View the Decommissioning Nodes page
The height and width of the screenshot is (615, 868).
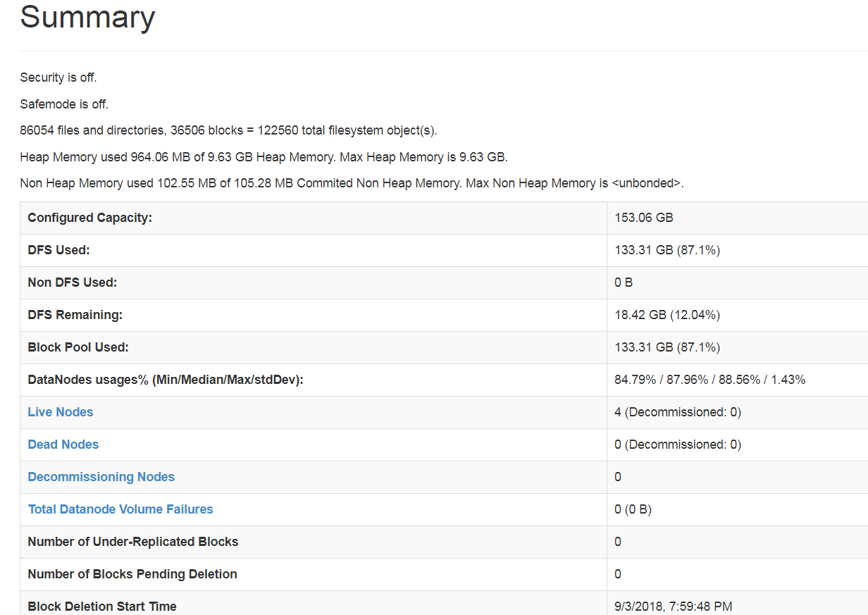(x=101, y=477)
